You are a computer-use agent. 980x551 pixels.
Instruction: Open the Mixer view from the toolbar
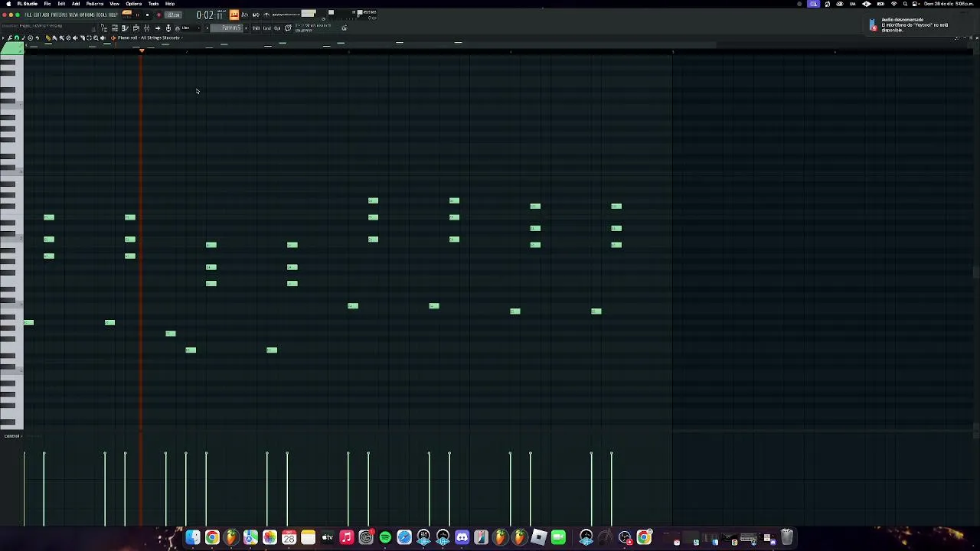(146, 28)
